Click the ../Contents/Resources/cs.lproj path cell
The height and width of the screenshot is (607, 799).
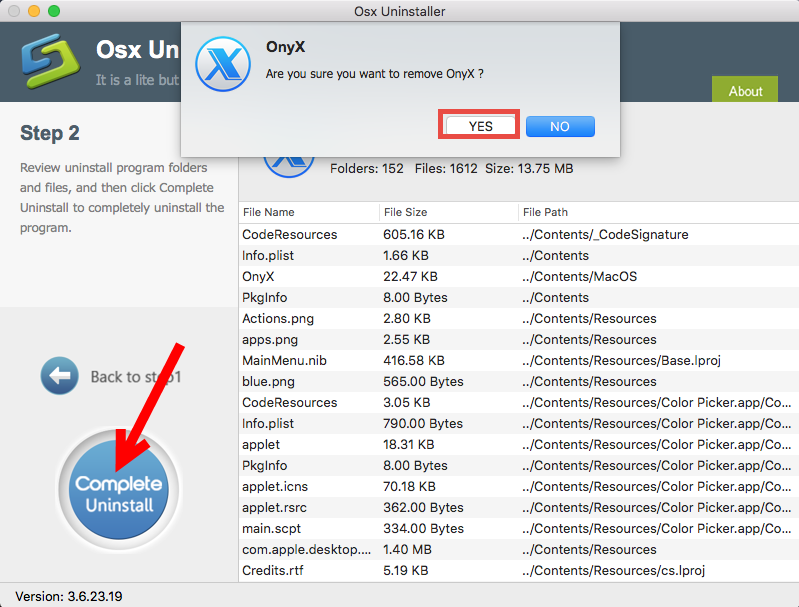coord(614,570)
